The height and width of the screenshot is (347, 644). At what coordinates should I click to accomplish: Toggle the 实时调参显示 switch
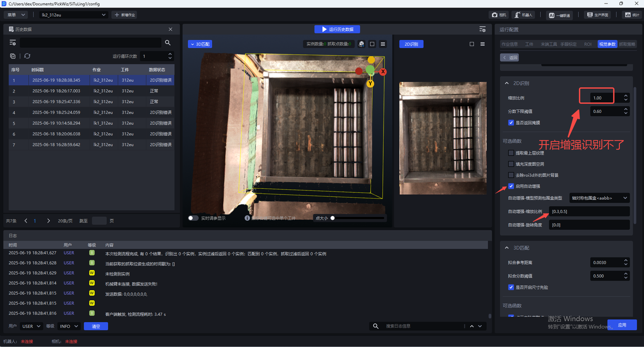coord(193,218)
